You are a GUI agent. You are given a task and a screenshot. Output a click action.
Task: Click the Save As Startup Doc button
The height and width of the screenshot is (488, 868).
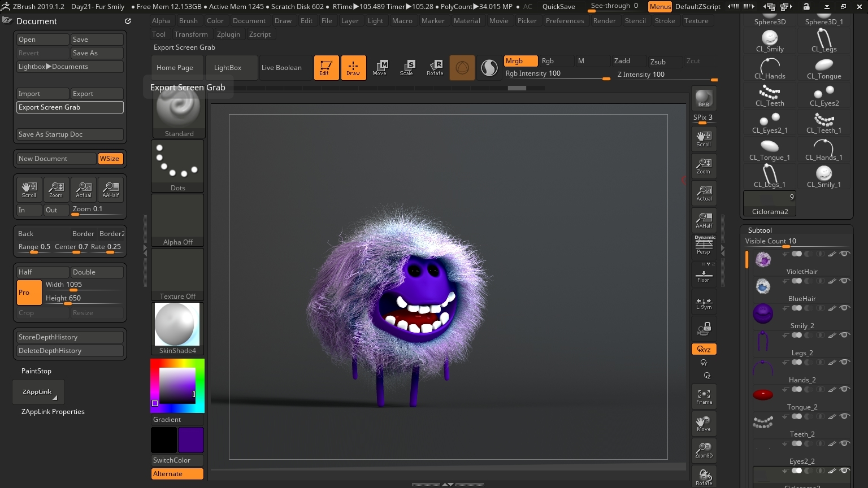[70, 134]
